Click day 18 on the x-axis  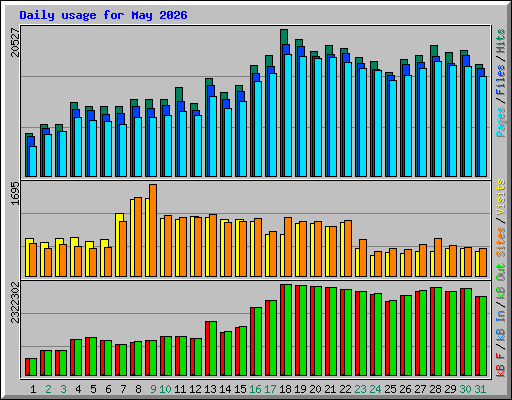285,389
